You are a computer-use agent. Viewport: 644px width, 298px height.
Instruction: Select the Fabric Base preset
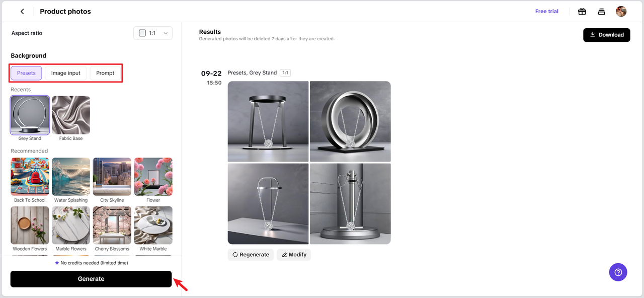click(71, 115)
